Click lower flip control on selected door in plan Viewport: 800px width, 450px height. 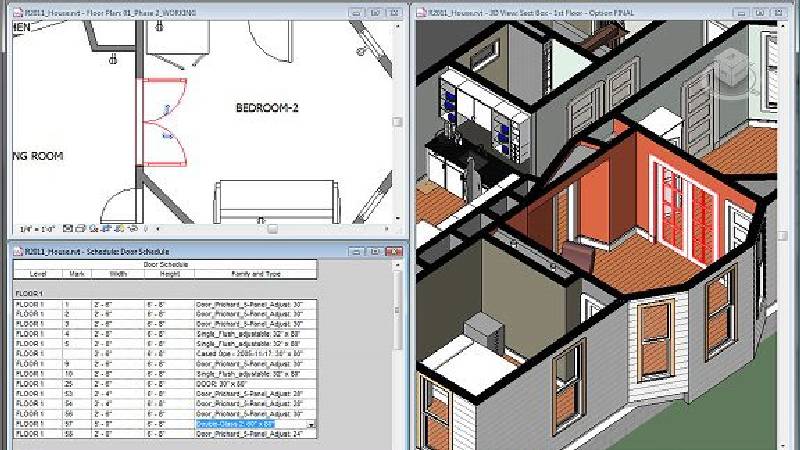point(168,135)
